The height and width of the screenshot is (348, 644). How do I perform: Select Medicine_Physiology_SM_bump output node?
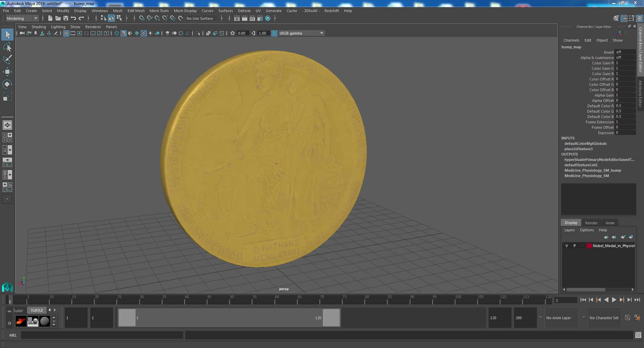[x=593, y=170]
